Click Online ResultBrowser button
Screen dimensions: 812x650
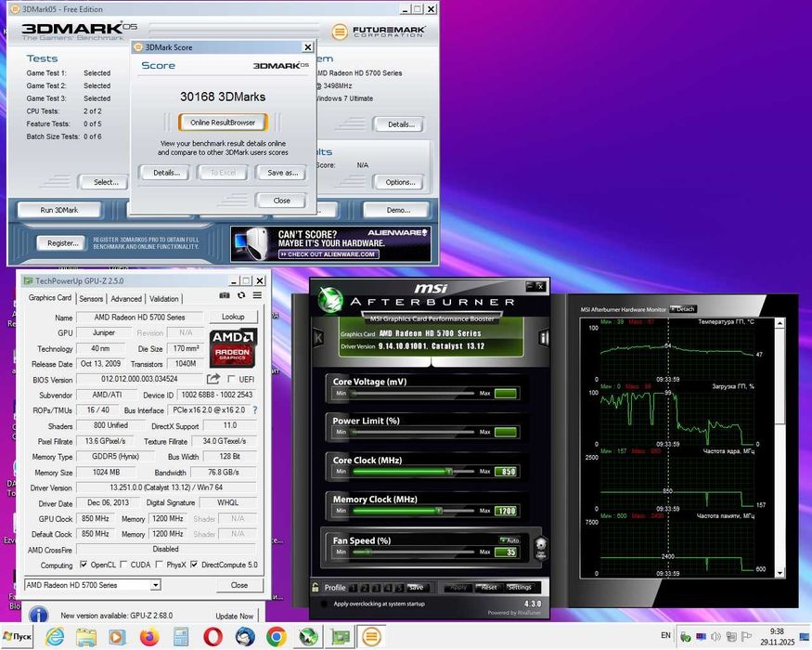[223, 123]
